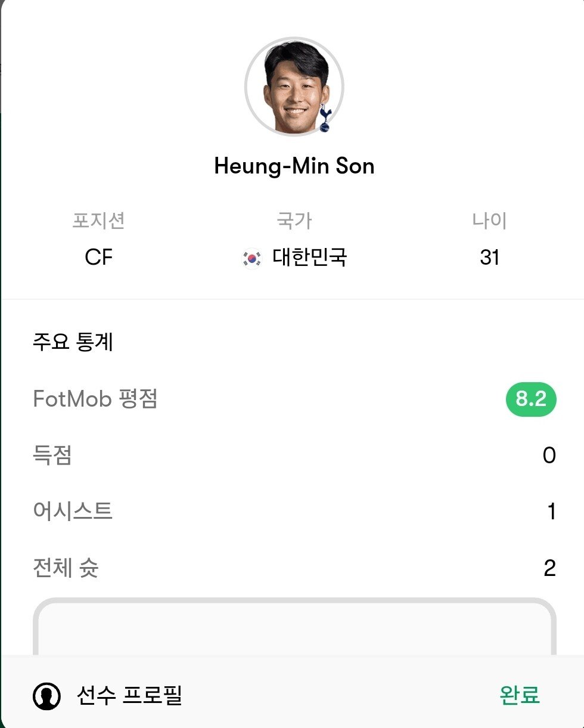The width and height of the screenshot is (584, 728).
Task: Click the Heung-Min Son name heading
Action: click(x=294, y=166)
